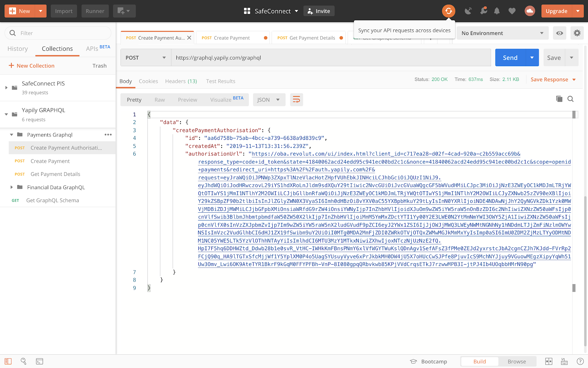Open the Bootcamp icon in status bar
Viewport: 588px width, 368px height.
413,361
